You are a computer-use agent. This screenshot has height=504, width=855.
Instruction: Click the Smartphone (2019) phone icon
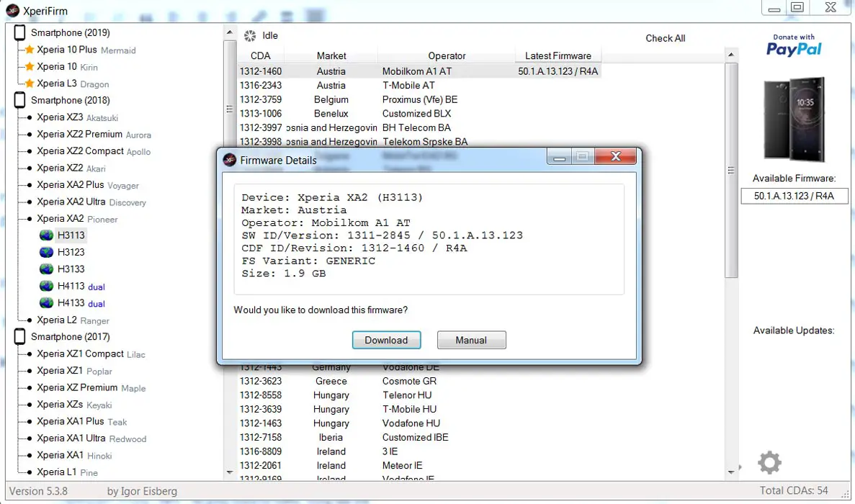pyautogui.click(x=19, y=32)
